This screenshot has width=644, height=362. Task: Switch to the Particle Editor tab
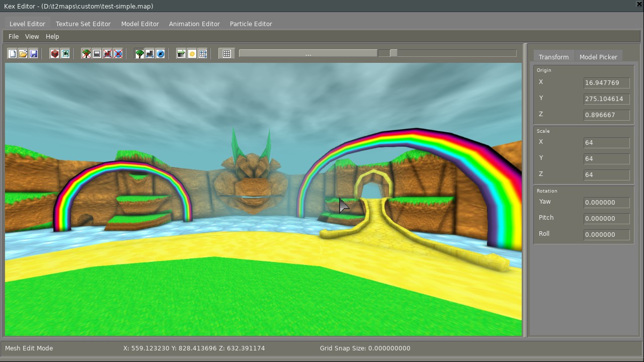251,24
